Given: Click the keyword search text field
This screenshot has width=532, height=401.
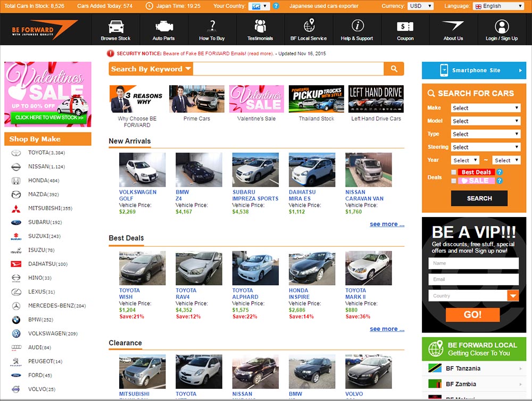Looking at the screenshot, I should 288,69.
